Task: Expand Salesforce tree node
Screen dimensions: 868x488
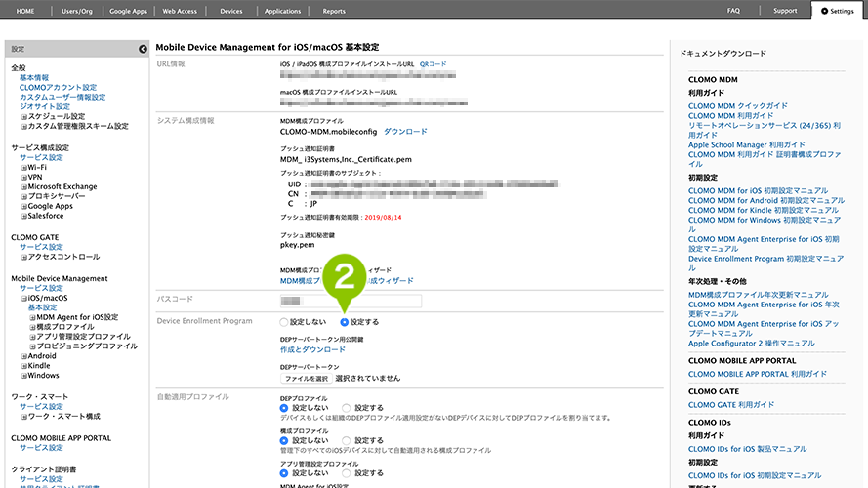Action: 24,217
